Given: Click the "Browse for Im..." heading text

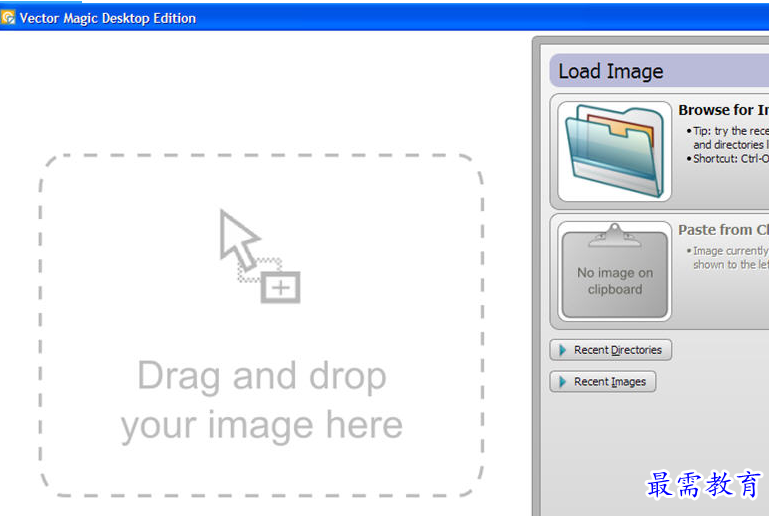Looking at the screenshot, I should 723,110.
